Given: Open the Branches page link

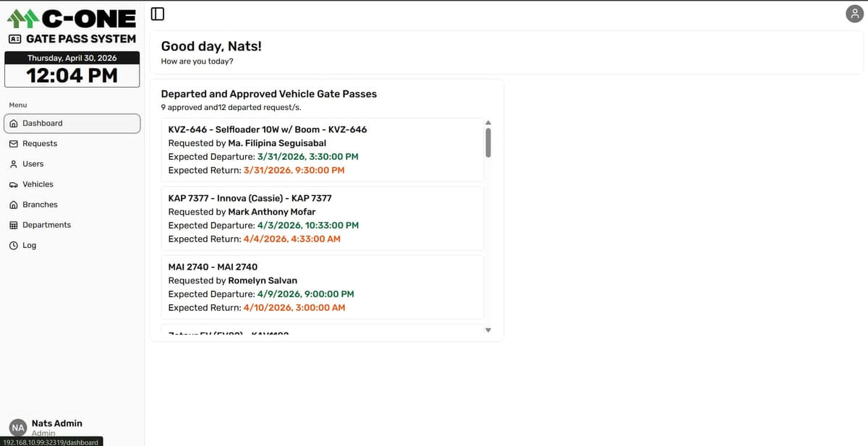Looking at the screenshot, I should (72, 205).
